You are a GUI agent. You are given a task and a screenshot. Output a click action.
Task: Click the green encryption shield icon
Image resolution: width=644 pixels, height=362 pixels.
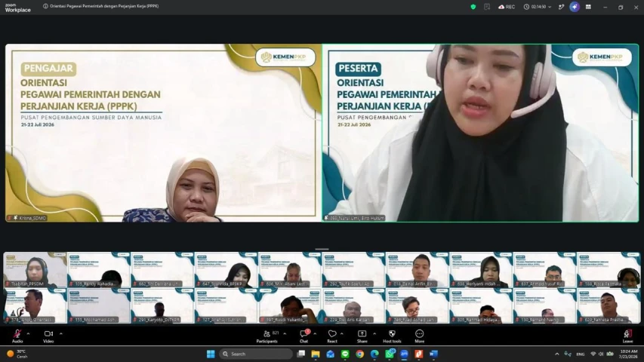473,7
